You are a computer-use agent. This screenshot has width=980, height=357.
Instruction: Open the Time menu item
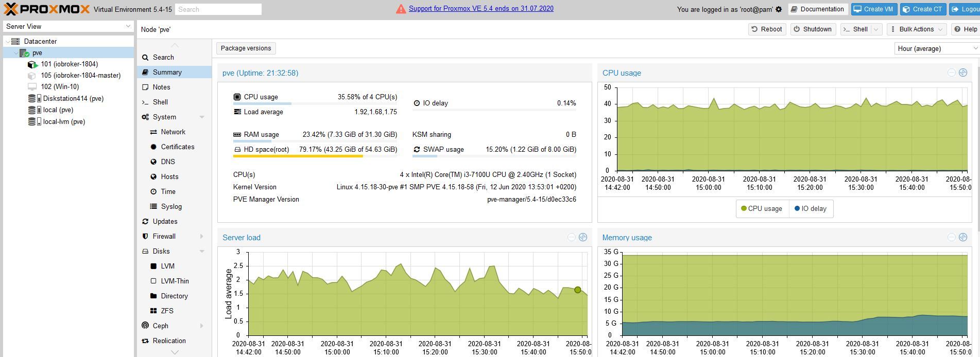tap(174, 191)
